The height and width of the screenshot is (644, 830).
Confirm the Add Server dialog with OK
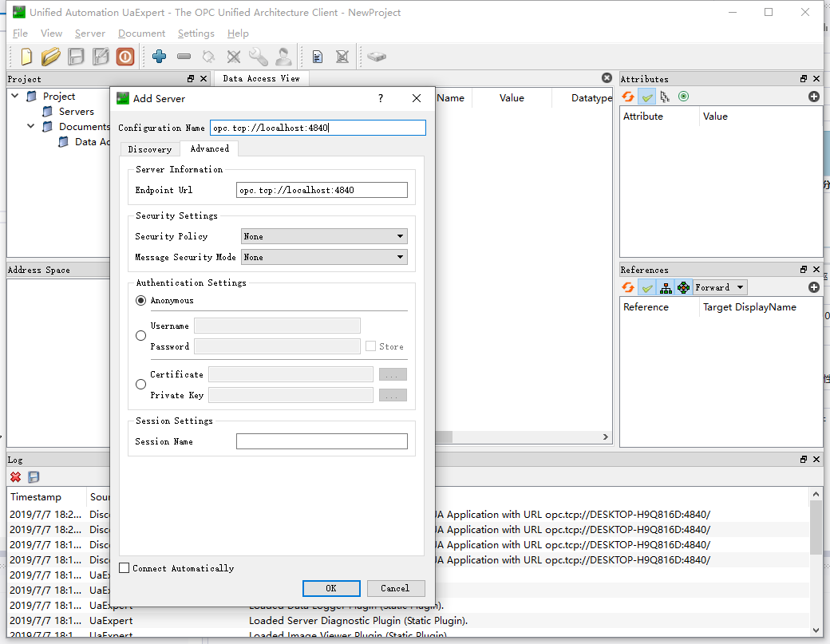(x=331, y=588)
